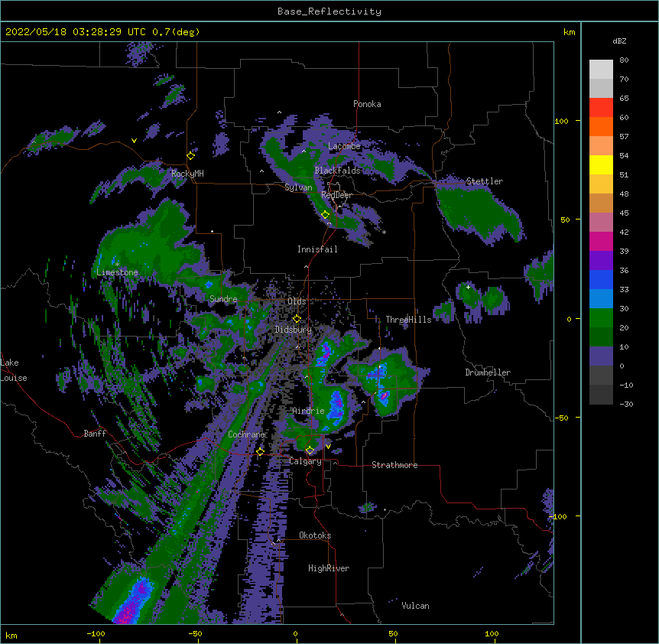The height and width of the screenshot is (644, 659).
Task: Click the Olds town label
Action: 297,301
